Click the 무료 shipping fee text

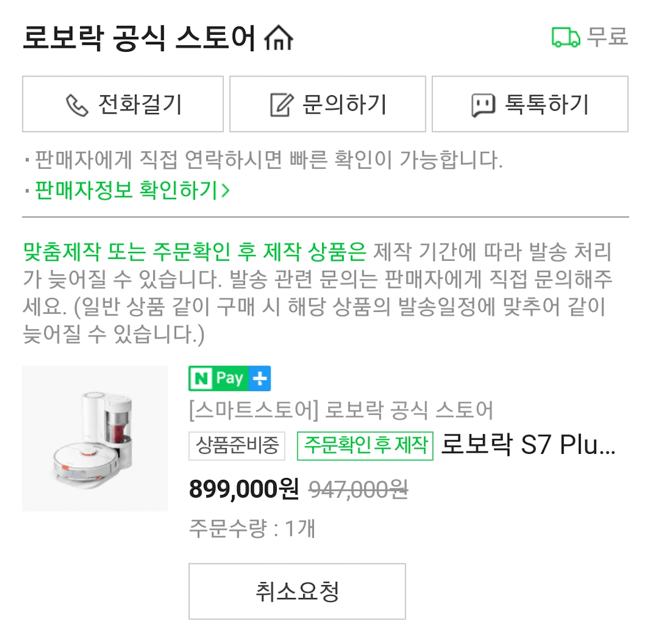[x=607, y=37]
